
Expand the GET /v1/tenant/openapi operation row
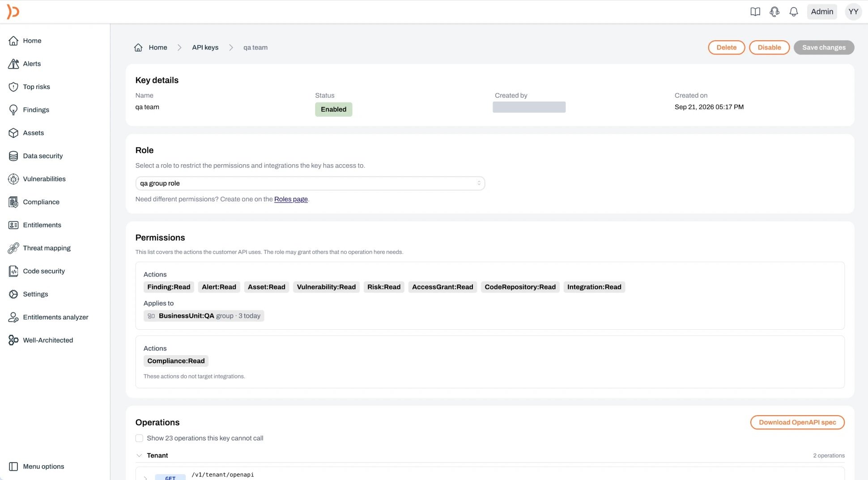(145, 478)
